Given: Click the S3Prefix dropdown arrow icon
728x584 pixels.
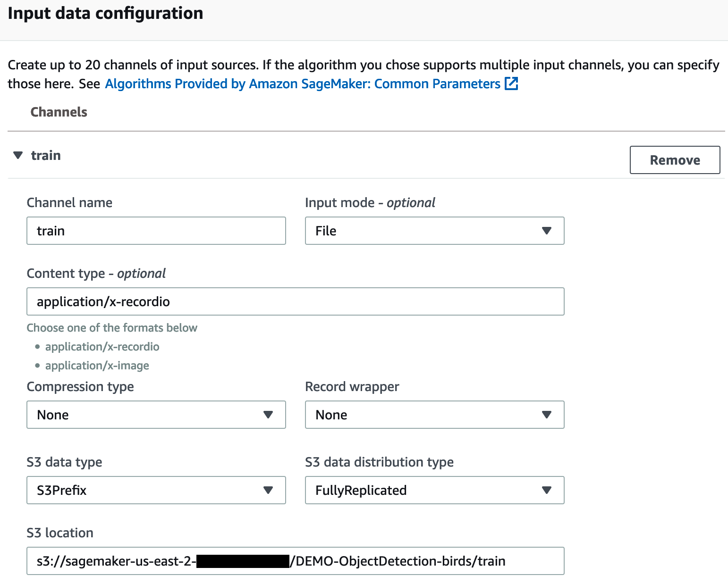Looking at the screenshot, I should [x=268, y=490].
